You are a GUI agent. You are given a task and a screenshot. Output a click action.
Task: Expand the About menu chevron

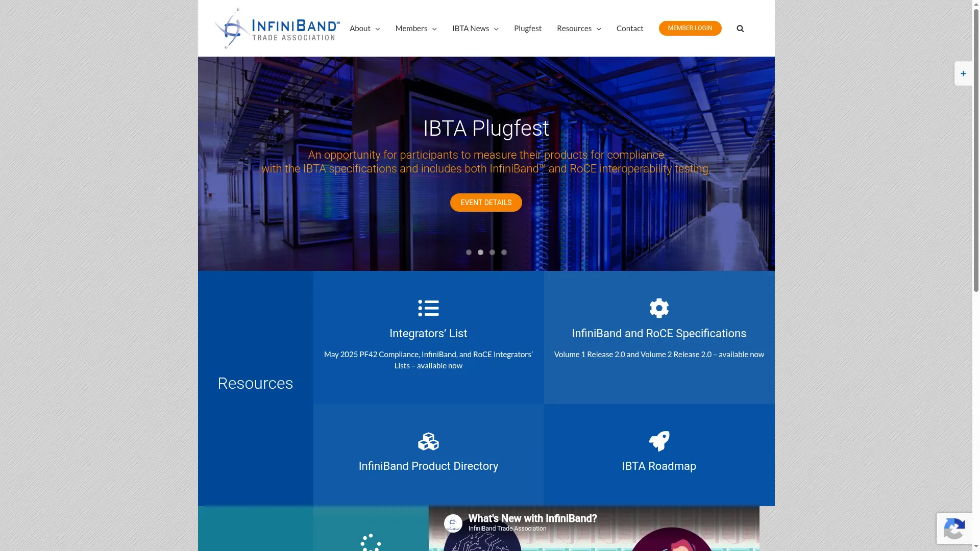pyautogui.click(x=378, y=29)
